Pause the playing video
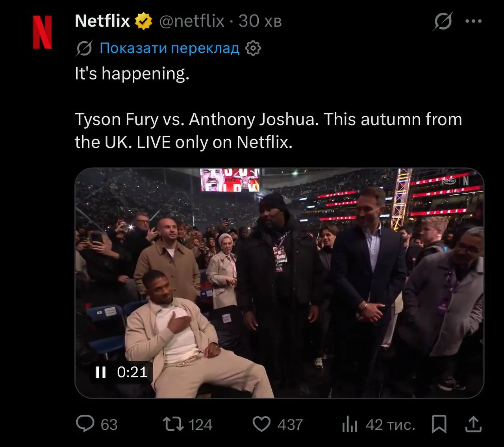This screenshot has height=447, width=504. (101, 372)
